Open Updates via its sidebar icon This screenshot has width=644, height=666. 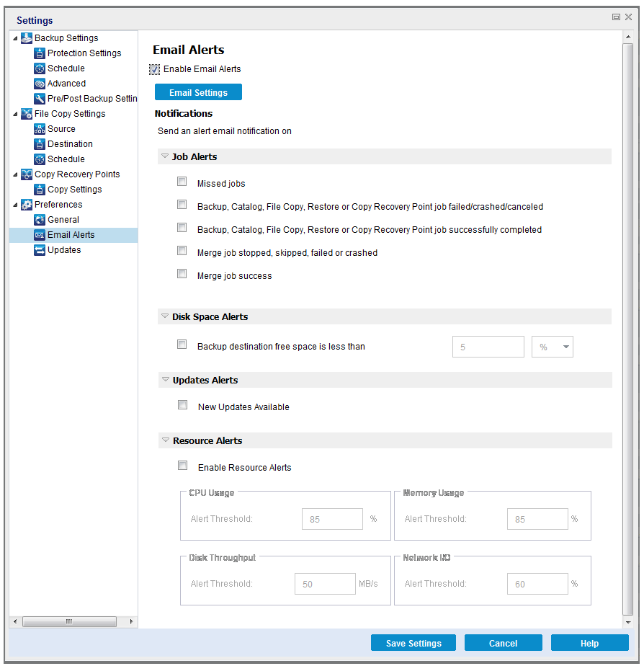tap(40, 249)
